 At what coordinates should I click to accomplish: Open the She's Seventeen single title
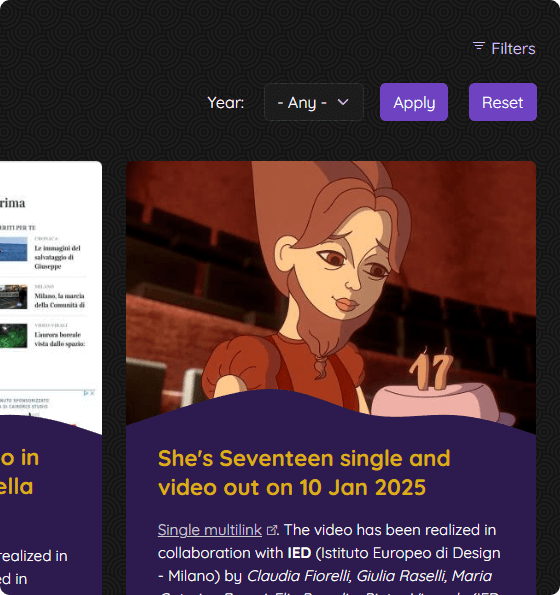(304, 472)
